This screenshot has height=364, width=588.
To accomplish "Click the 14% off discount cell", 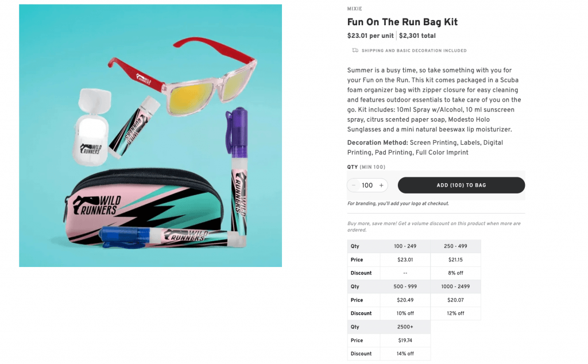I will [405, 354].
